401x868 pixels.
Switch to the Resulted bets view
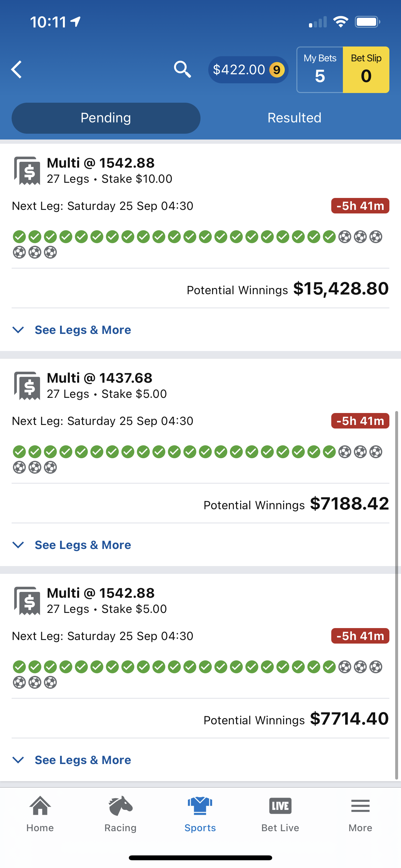click(x=294, y=118)
